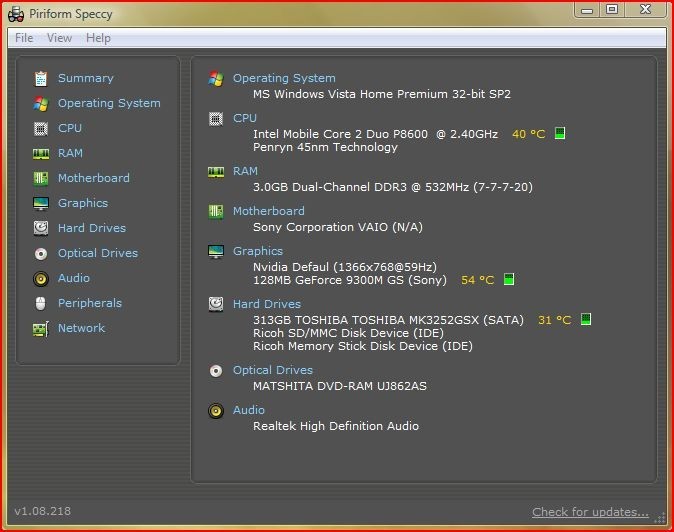Click the window resize grip at bottom corner
Viewport: 674px width, 532px height.
(660, 518)
